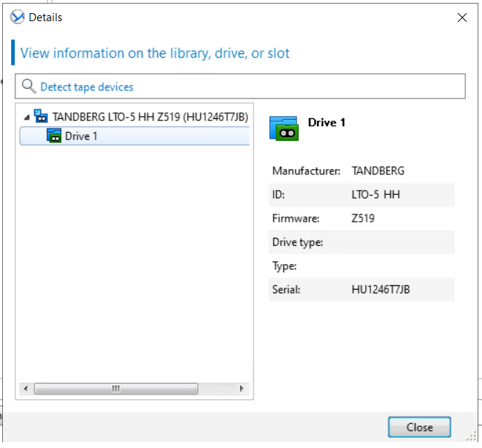Click the Veeam logo icon in title bar
This screenshot has height=448, width=482.
pyautogui.click(x=18, y=18)
